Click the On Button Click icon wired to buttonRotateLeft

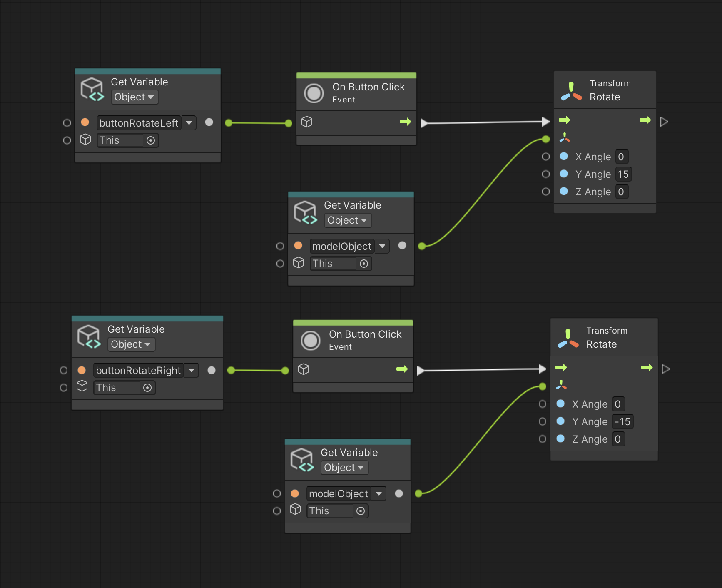pos(314,93)
